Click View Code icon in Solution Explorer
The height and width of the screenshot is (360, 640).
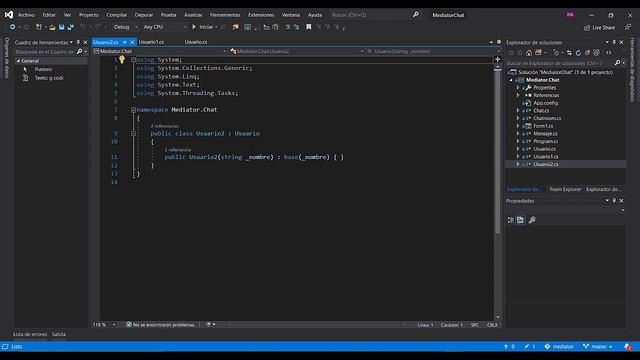[609, 53]
